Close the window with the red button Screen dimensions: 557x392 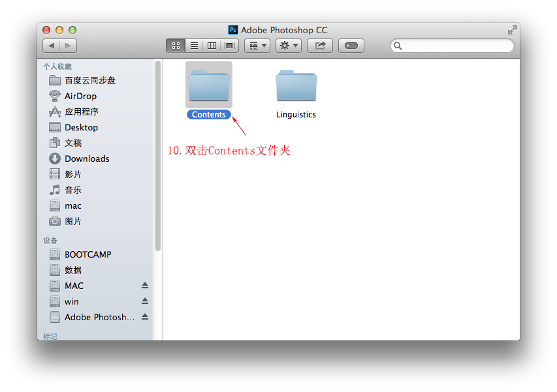tap(46, 30)
